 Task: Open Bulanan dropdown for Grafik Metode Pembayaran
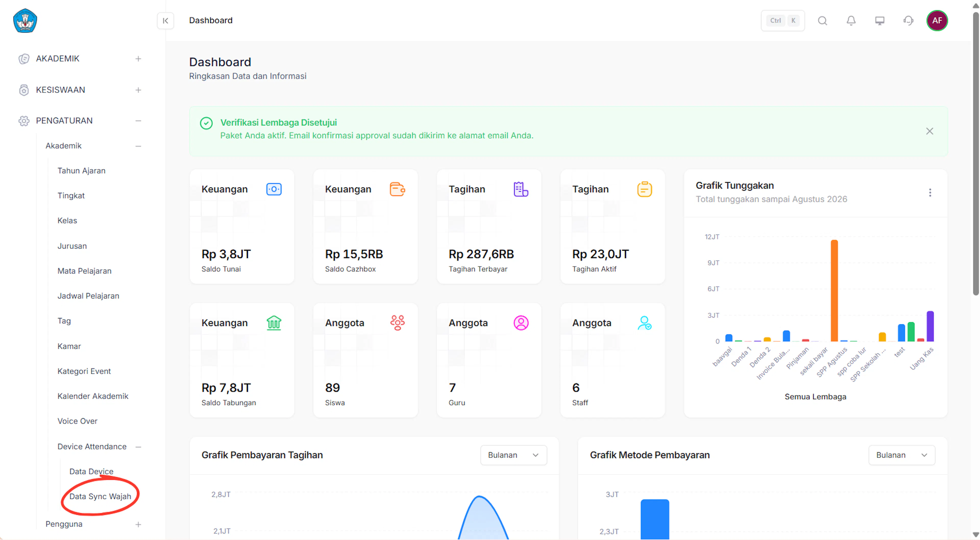[902, 455]
